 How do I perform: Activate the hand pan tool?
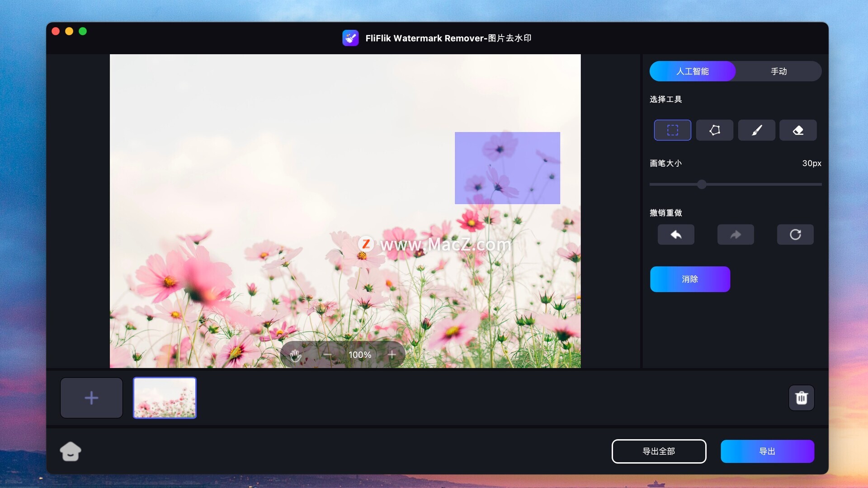295,355
